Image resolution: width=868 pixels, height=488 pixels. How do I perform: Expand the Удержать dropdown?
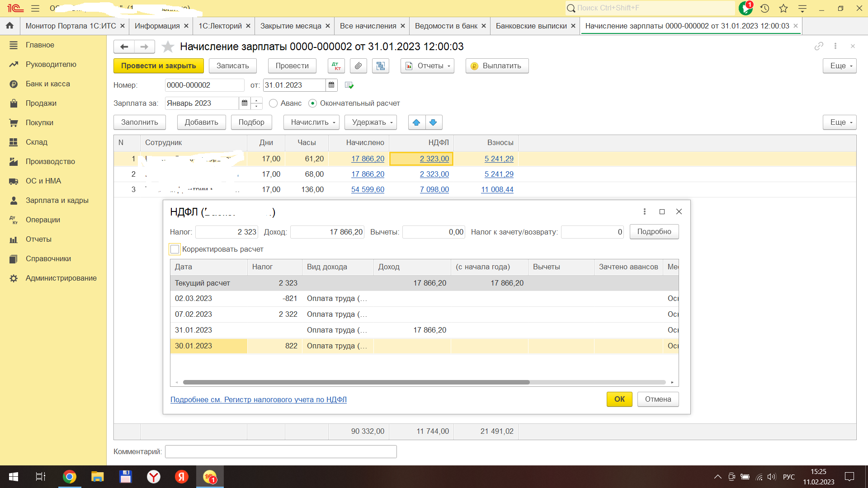tap(370, 122)
